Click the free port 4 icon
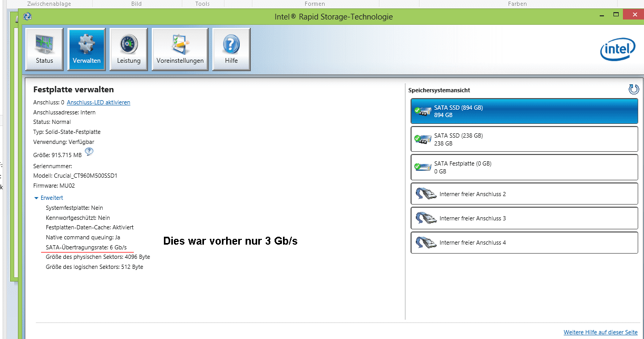The width and height of the screenshot is (644, 339). click(426, 243)
